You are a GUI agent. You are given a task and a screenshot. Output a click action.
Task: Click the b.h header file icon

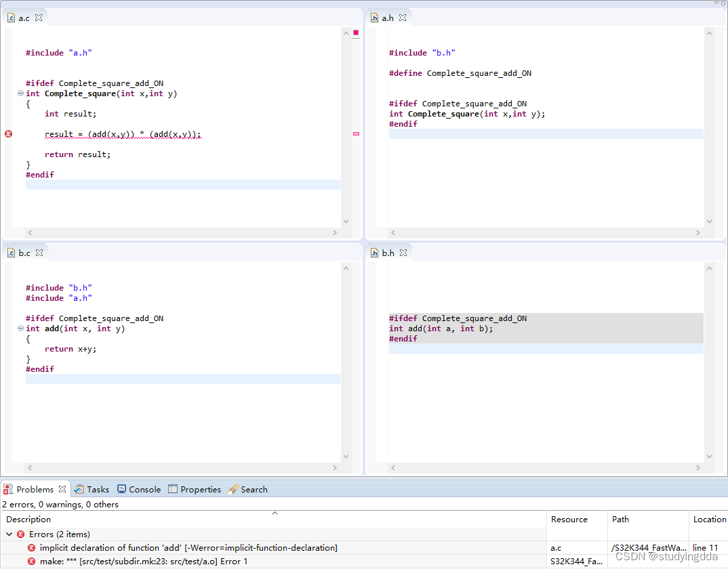(375, 253)
